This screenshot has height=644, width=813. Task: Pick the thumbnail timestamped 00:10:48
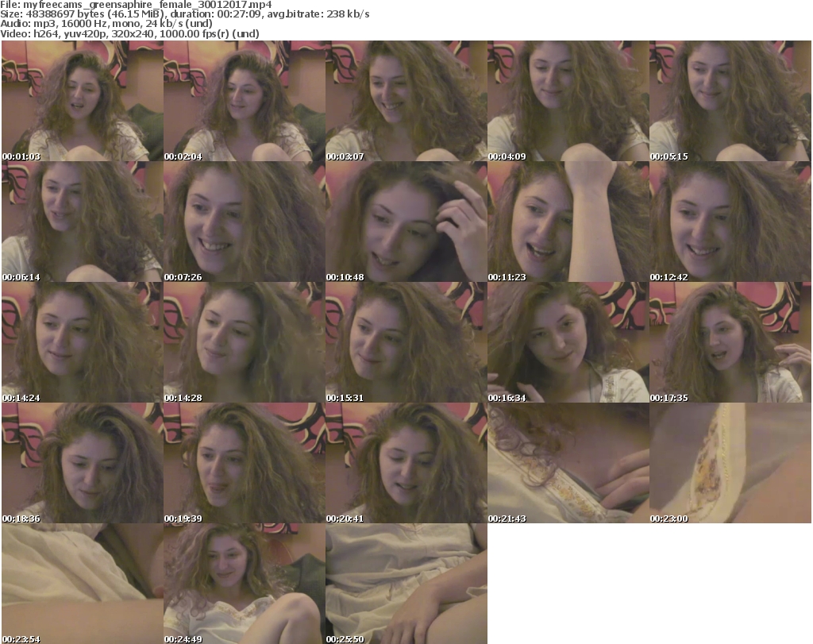pyautogui.click(x=406, y=222)
